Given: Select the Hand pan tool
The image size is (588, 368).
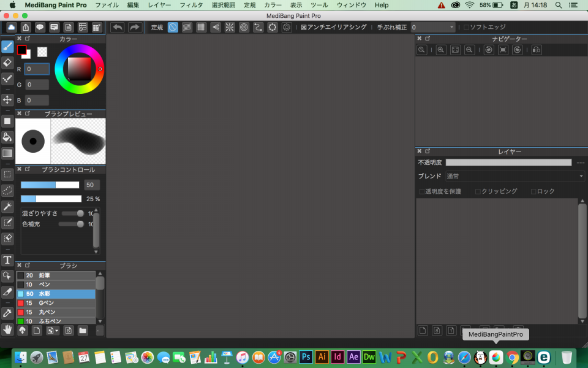Looking at the screenshot, I should tap(7, 330).
